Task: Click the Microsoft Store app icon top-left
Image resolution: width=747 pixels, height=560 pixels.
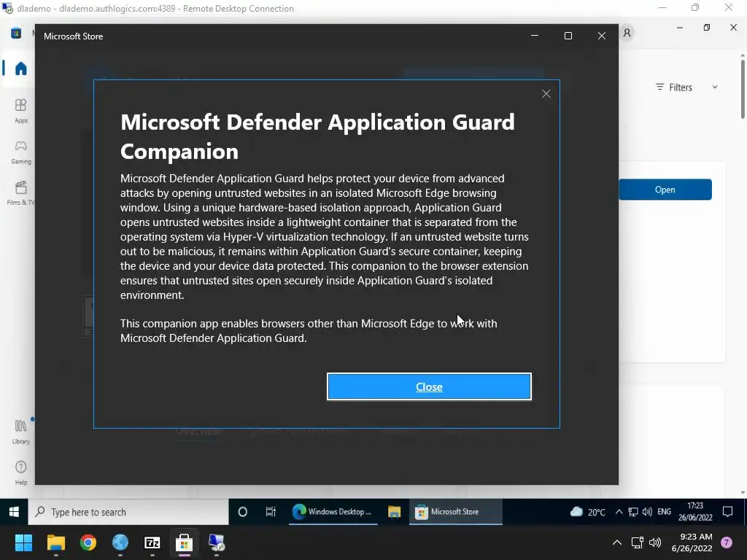Action: pos(16,34)
